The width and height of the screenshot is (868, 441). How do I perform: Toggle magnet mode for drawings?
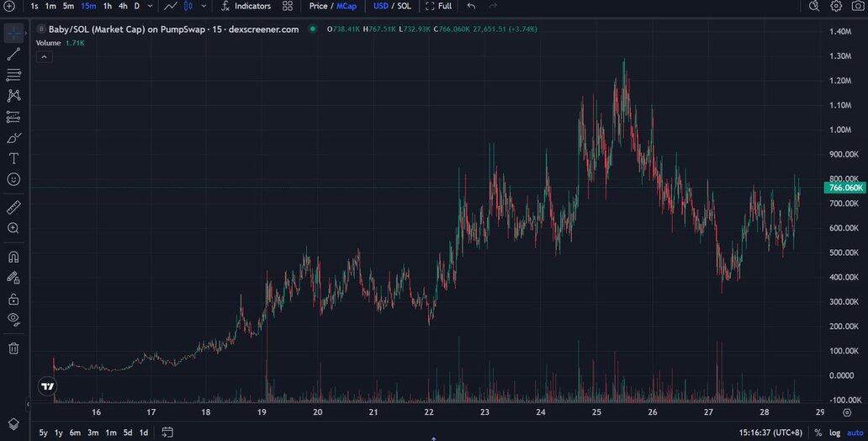point(13,257)
